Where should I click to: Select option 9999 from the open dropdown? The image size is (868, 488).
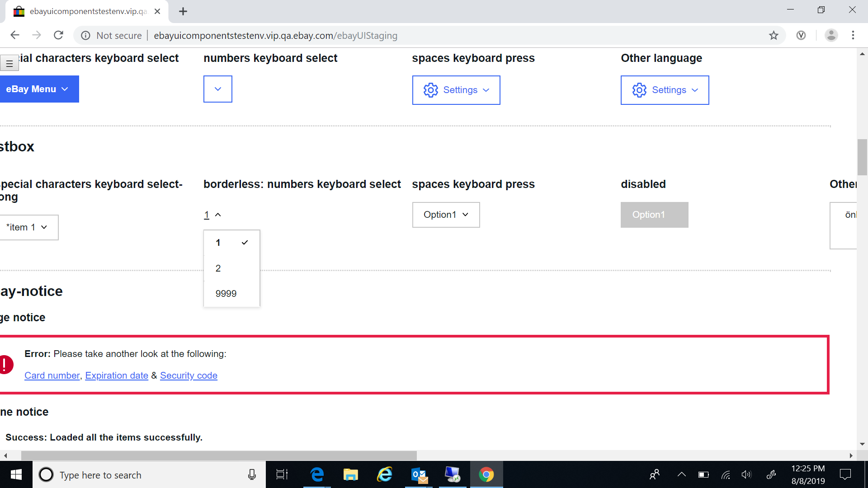point(226,293)
